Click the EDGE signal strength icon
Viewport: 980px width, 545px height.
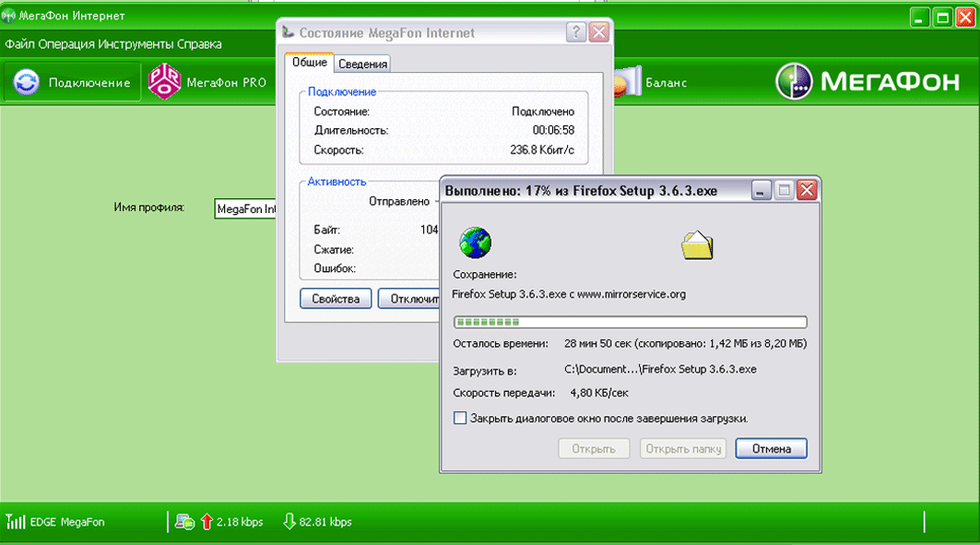(16, 522)
